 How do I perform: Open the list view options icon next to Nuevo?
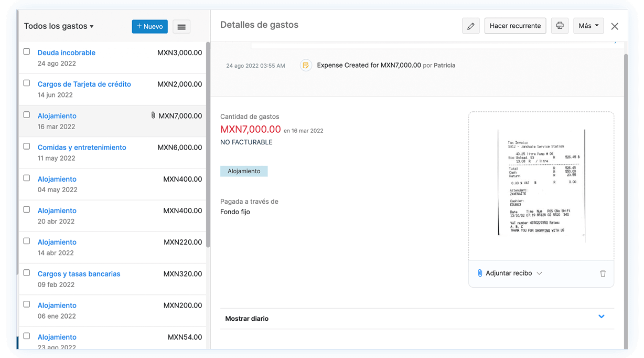pos(181,26)
